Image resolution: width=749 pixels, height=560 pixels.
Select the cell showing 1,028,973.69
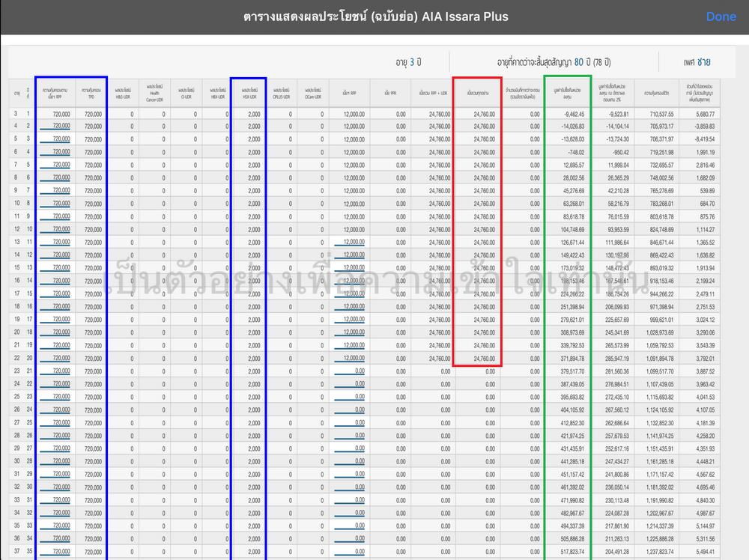pyautogui.click(x=660, y=332)
